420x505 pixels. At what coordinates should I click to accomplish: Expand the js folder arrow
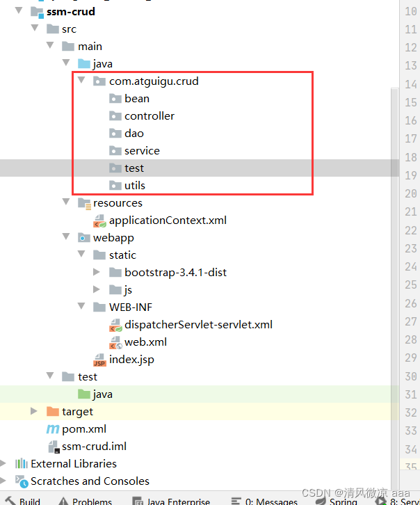click(97, 289)
